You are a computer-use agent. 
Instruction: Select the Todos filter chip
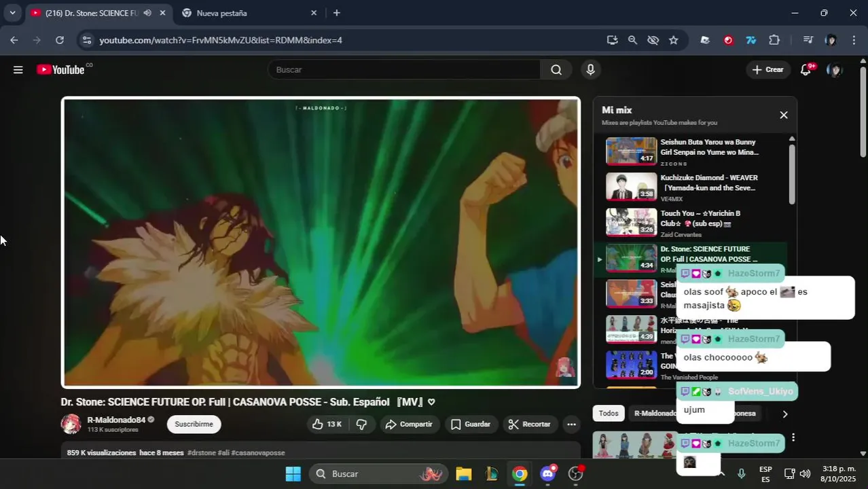(x=609, y=414)
